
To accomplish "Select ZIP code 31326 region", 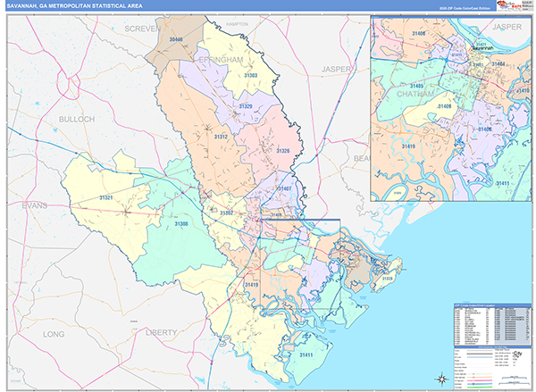I will tap(282, 150).
